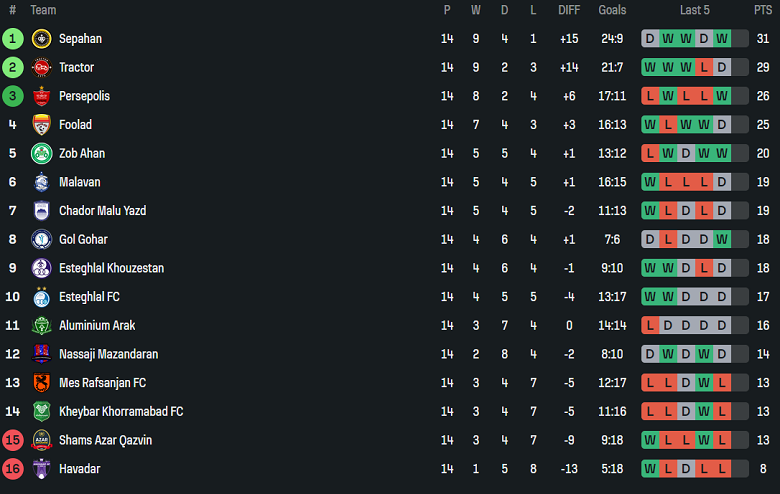Click the Malavan club crest
The image size is (780, 494).
(41, 182)
